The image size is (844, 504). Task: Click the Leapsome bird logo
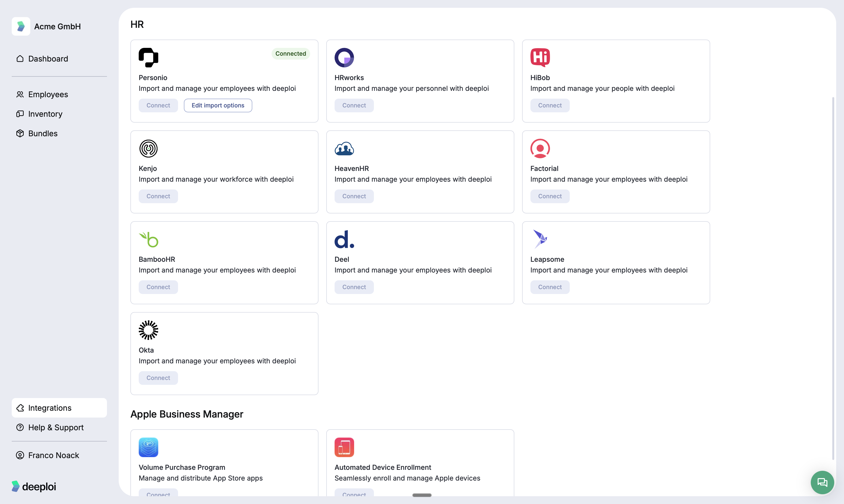[540, 240]
